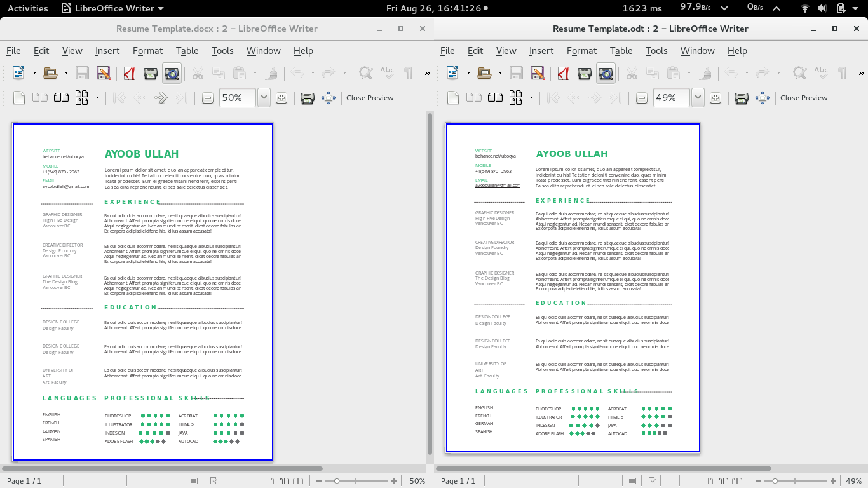Image resolution: width=868 pixels, height=488 pixels.
Task: Open the Table menu in the right window
Action: click(x=621, y=51)
